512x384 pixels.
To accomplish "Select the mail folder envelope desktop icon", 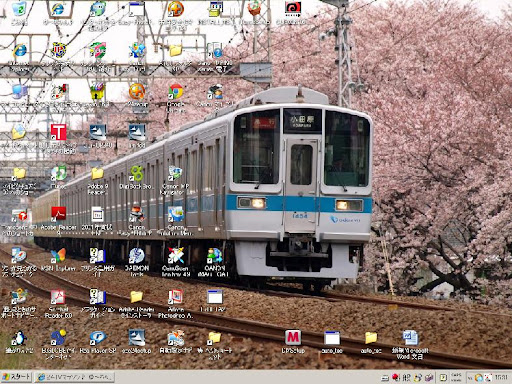I will (19, 132).
